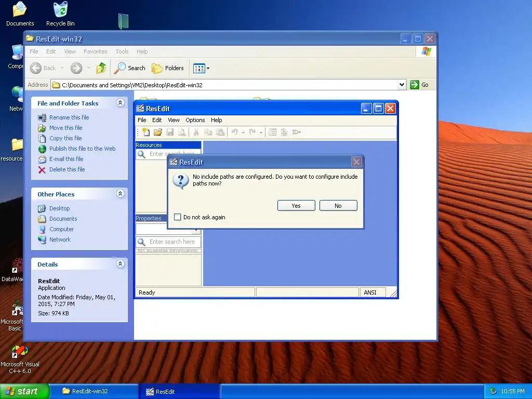Image resolution: width=532 pixels, height=399 pixels.
Task: Open the Forward history dropdown arrow
Action: click(88, 68)
